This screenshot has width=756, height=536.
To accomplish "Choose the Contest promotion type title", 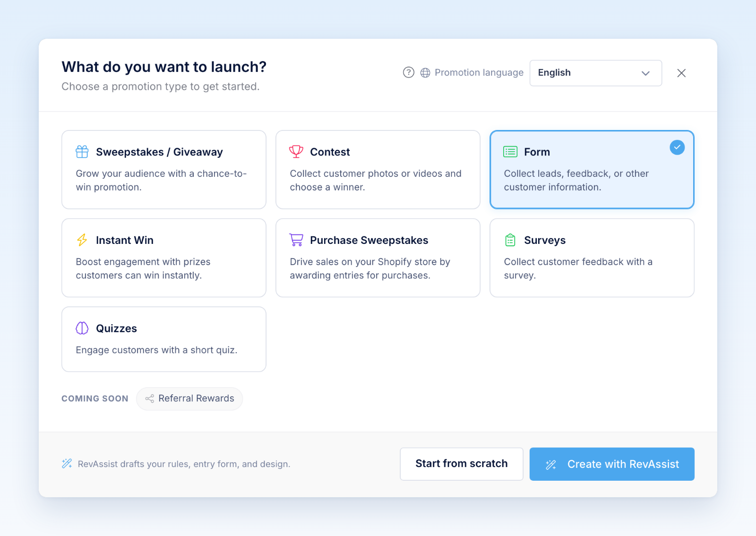I will [x=330, y=152].
